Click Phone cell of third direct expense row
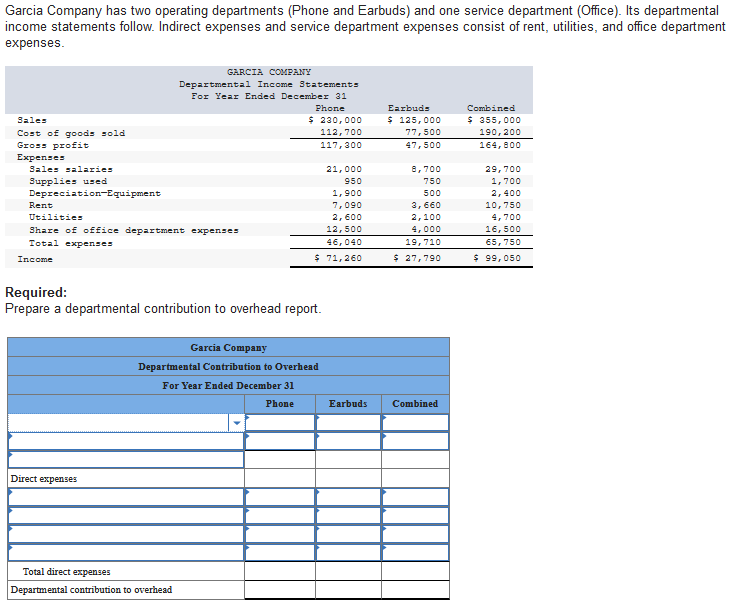Viewport: 731px width, 608px height. [x=280, y=534]
